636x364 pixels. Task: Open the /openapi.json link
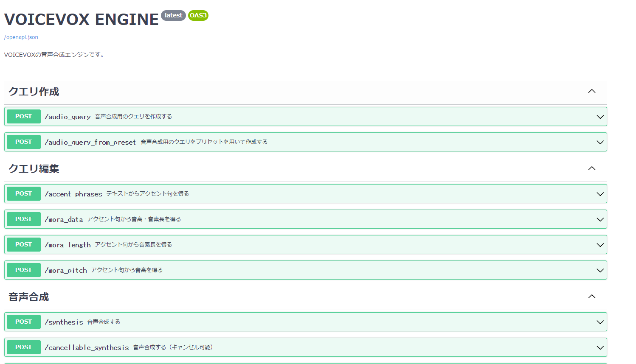point(20,37)
